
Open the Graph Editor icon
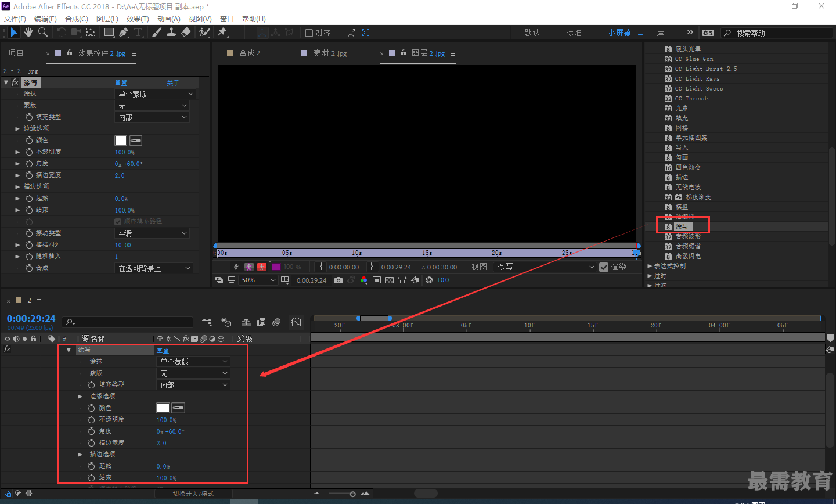(296, 322)
